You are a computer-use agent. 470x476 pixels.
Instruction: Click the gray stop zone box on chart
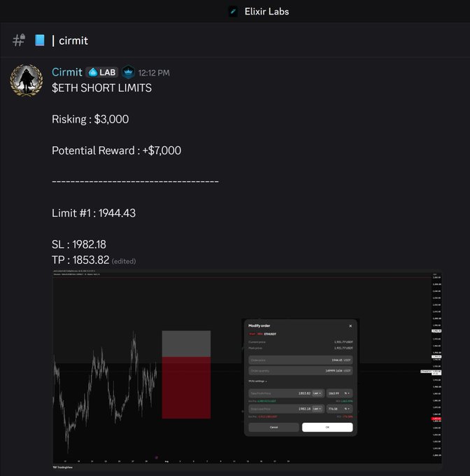point(186,344)
